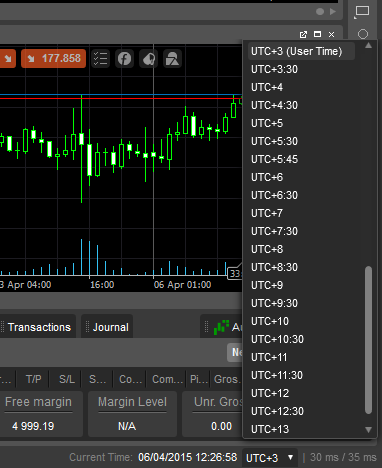Open the UTC+3 time zone dropdown
This screenshot has width=382, height=468.
click(x=270, y=458)
